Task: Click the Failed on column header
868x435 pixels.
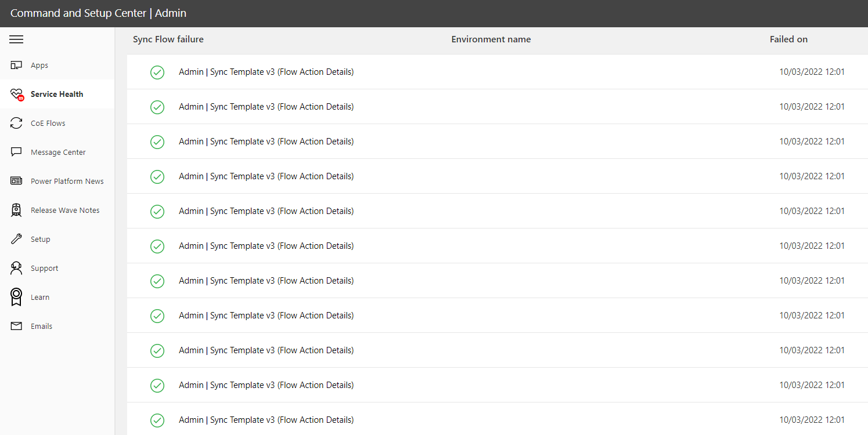Action: tap(788, 39)
